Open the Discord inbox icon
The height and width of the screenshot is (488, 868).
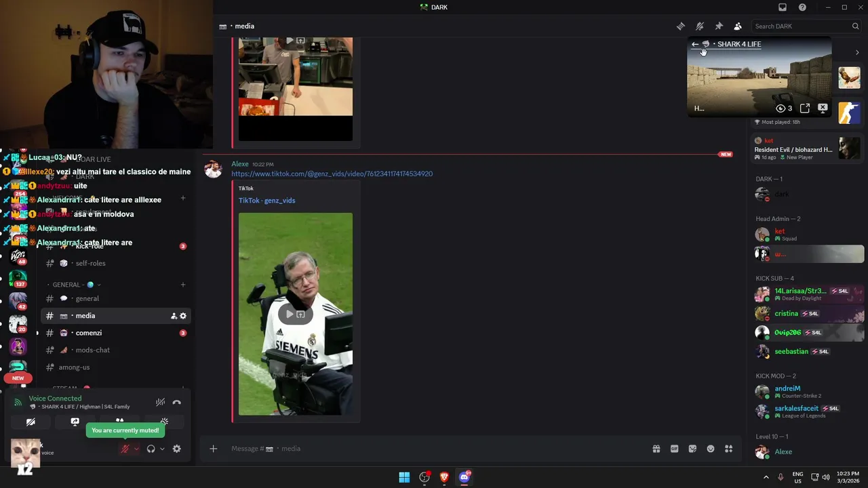[x=783, y=7]
